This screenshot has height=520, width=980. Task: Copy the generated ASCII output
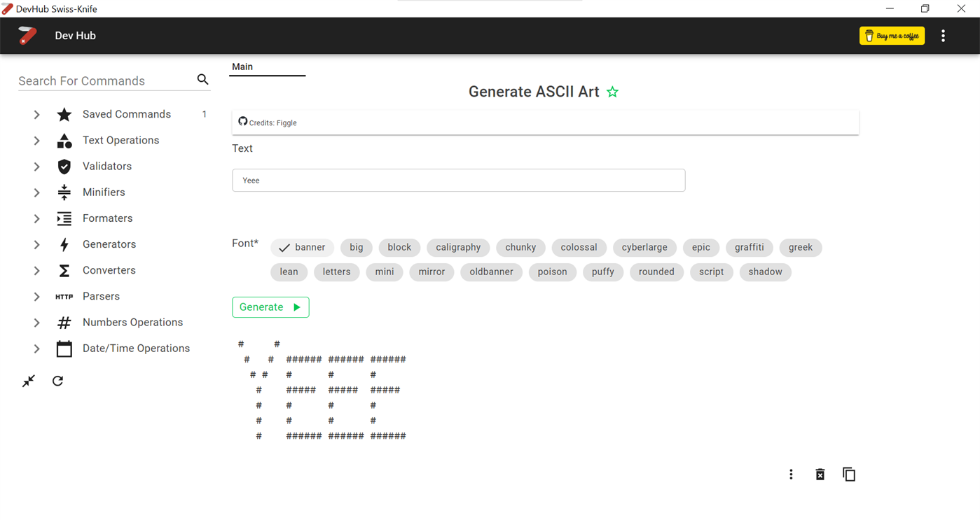[x=849, y=475]
